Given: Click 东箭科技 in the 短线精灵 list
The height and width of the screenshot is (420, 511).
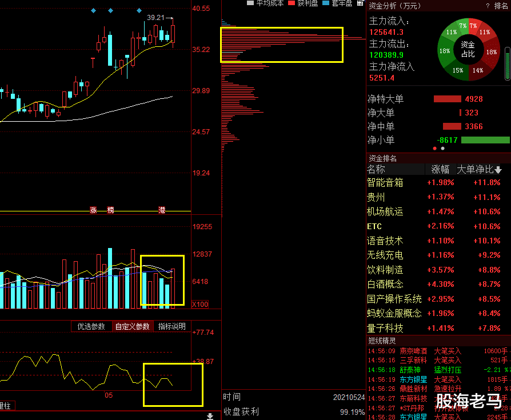Looking at the screenshot, I should pyautogui.click(x=413, y=398).
